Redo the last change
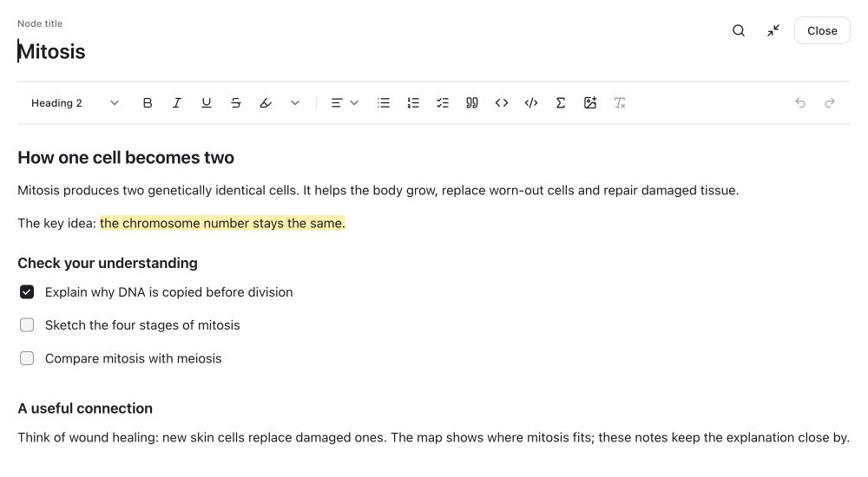Screen dimensions: 868x477 pyautogui.click(x=830, y=103)
